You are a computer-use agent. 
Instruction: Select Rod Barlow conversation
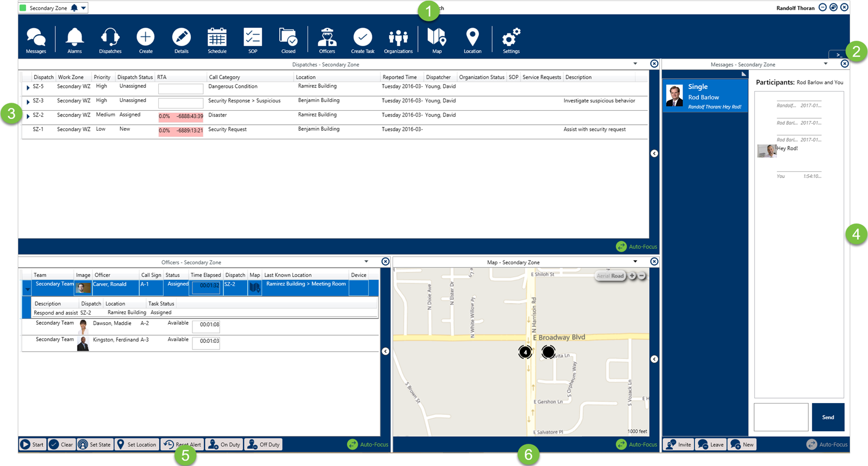coord(705,97)
